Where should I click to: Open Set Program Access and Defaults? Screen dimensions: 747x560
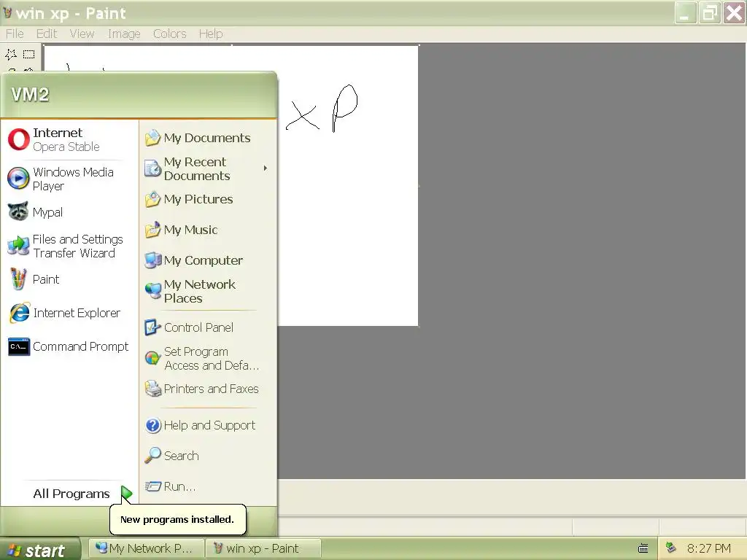pos(208,358)
